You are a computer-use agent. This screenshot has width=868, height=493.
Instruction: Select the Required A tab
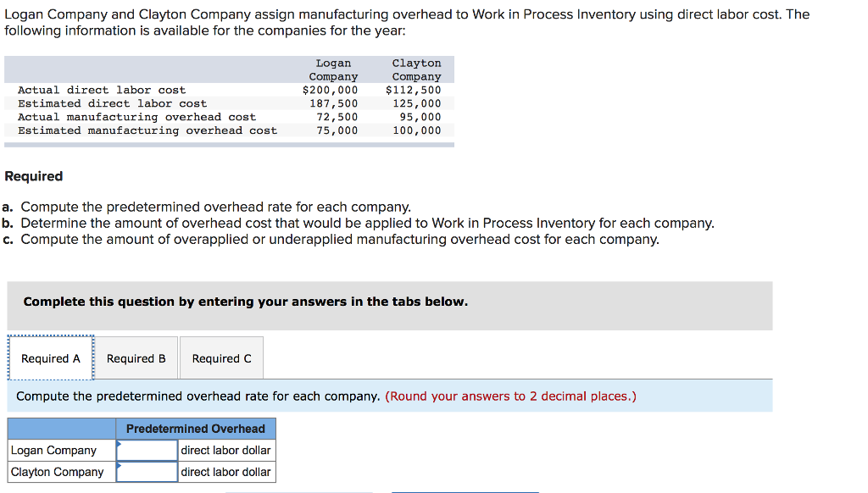pyautogui.click(x=50, y=357)
